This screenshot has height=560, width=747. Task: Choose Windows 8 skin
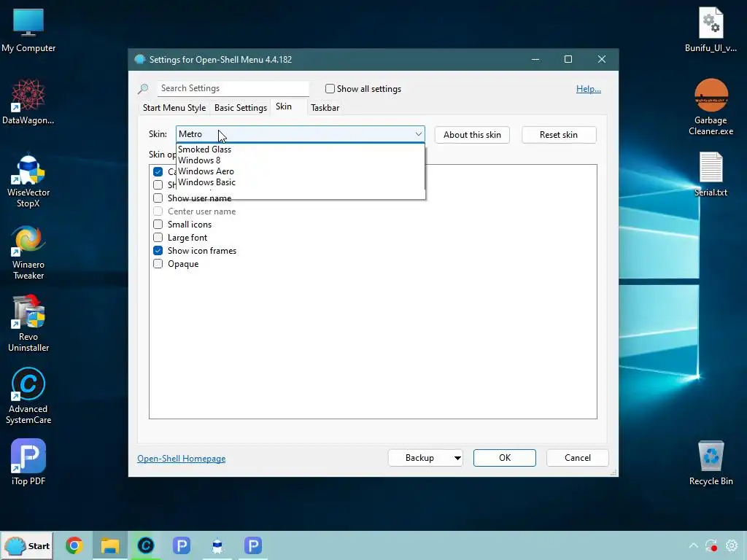coord(300,160)
